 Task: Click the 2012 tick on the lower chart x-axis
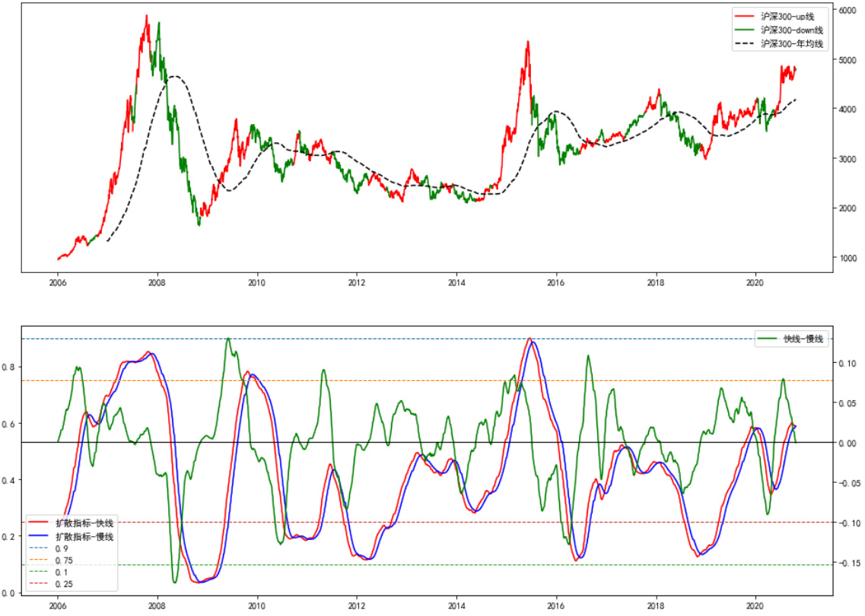point(357,605)
